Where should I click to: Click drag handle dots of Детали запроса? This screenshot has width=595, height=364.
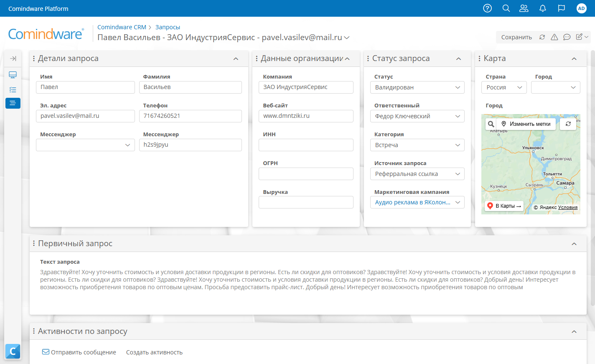coord(34,59)
